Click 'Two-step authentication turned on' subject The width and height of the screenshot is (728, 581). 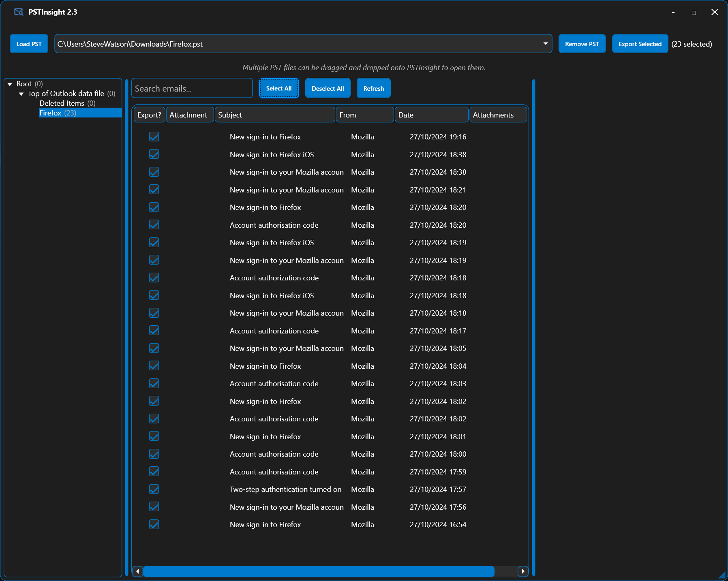(285, 489)
